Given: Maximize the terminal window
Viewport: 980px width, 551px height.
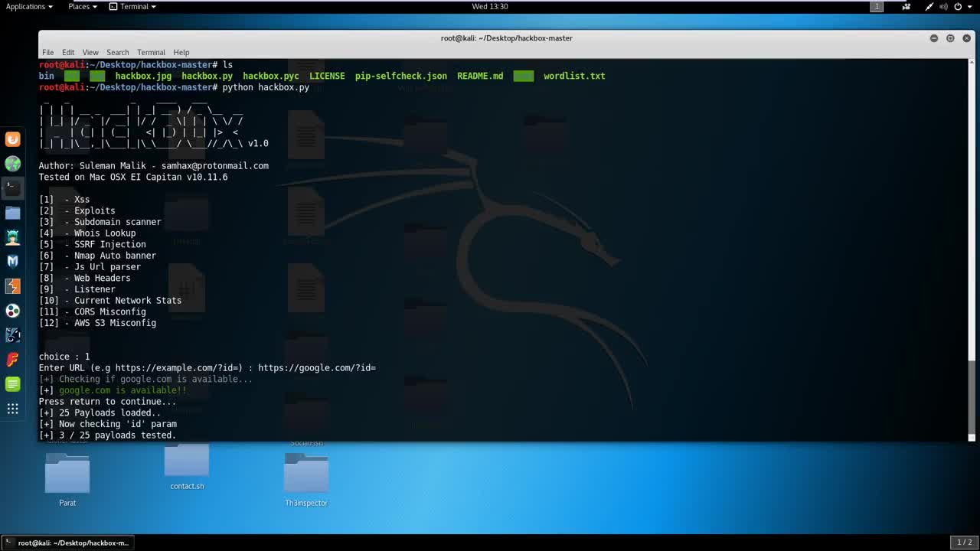Looking at the screenshot, I should pyautogui.click(x=950, y=38).
